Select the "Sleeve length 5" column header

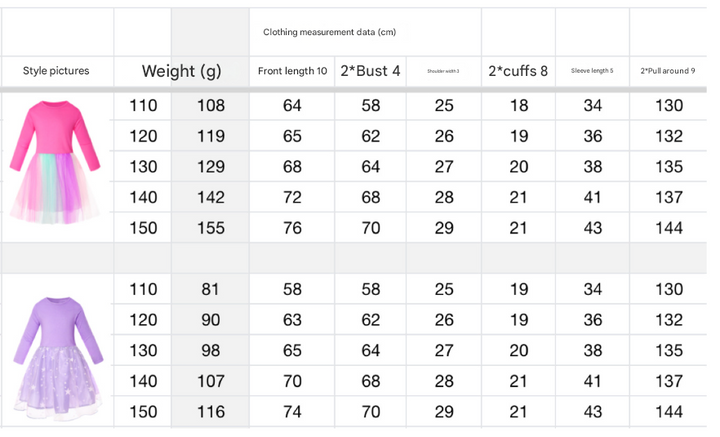[x=592, y=71]
